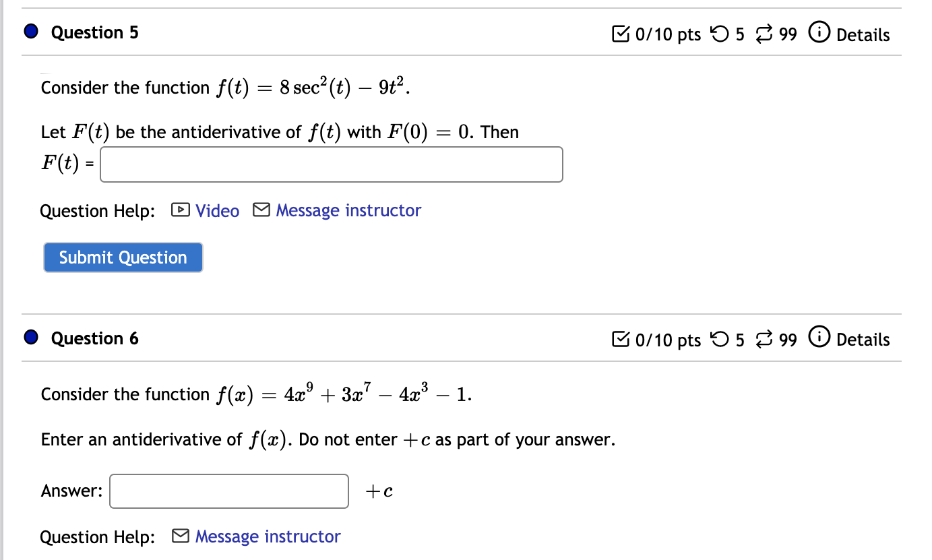The width and height of the screenshot is (932, 560).
Task: Select the Question 6 header
Action: (x=94, y=338)
